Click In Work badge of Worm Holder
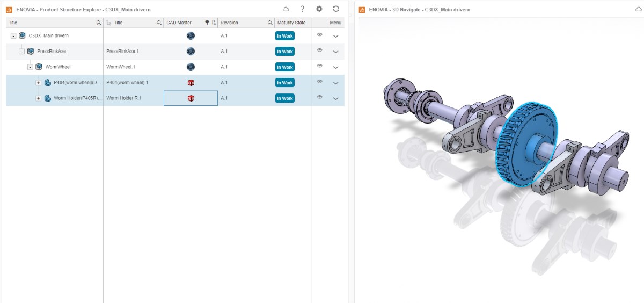 (x=284, y=98)
